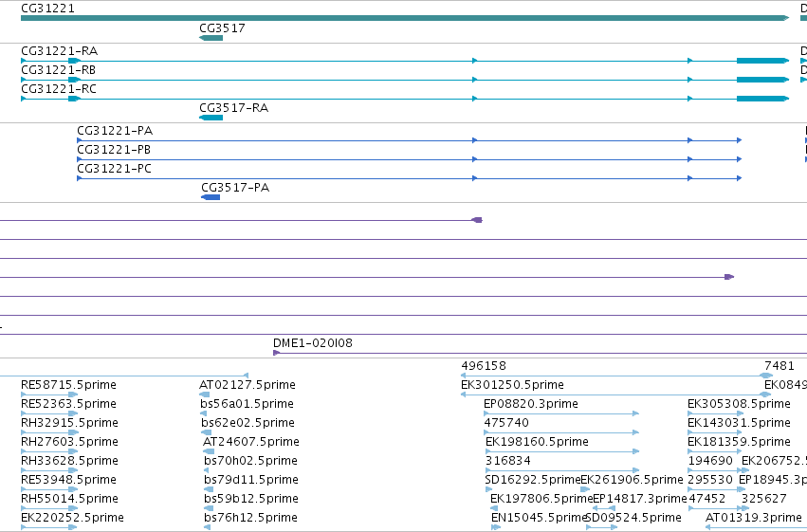
Task: Select EST RH32915.5prime
Action: (x=69, y=423)
